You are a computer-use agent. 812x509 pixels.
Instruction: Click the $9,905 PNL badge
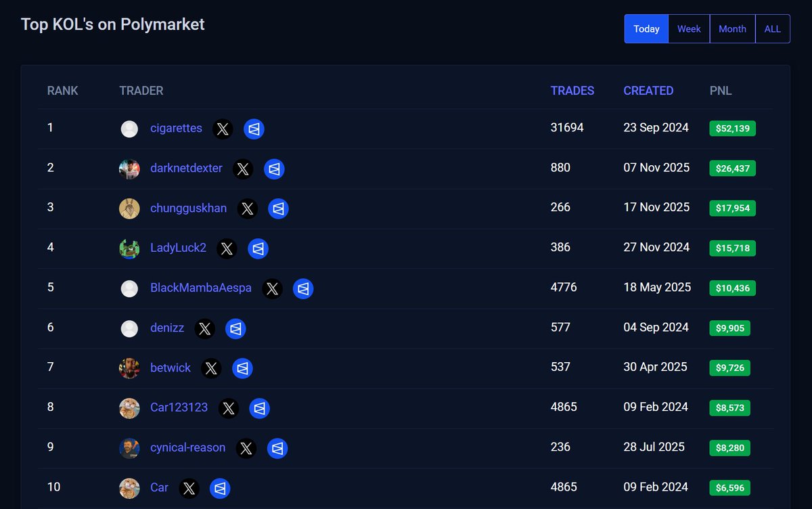729,328
